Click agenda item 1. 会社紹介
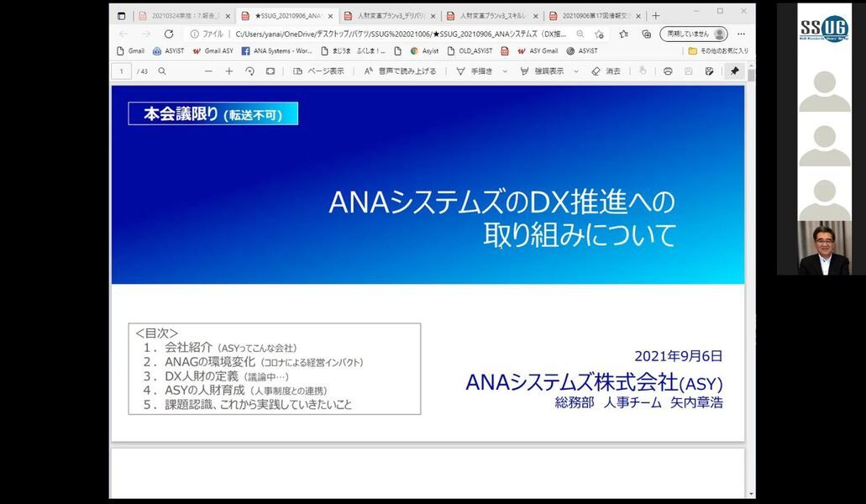This screenshot has height=504, width=866. click(x=220, y=348)
